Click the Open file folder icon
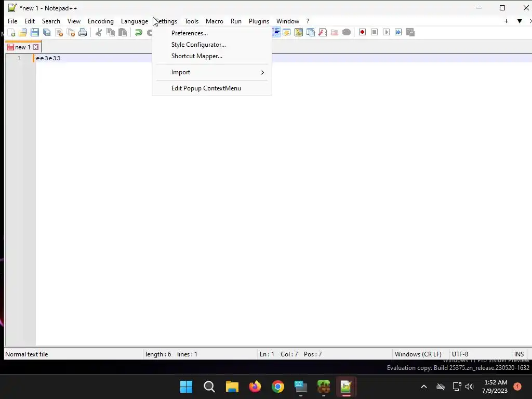532x399 pixels. 23,33
